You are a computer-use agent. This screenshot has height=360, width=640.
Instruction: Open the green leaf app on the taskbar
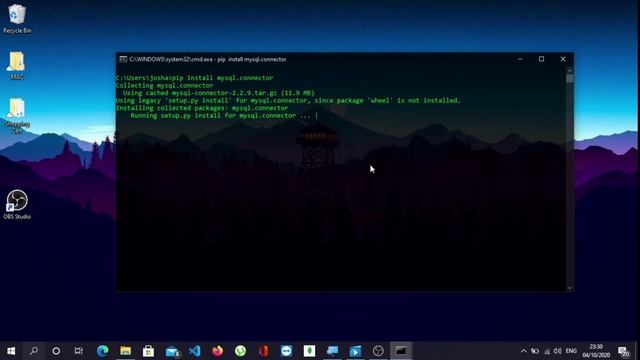tap(309, 351)
